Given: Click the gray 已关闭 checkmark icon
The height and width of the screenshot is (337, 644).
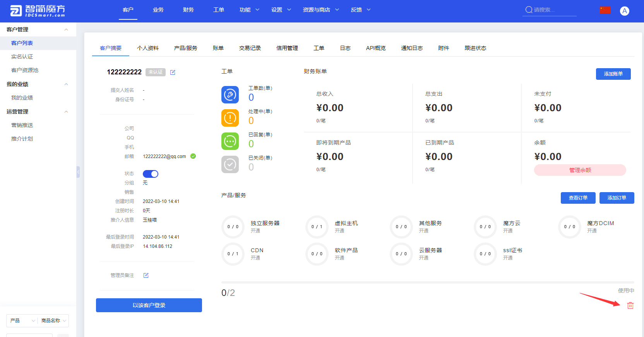Looking at the screenshot, I should tap(230, 164).
